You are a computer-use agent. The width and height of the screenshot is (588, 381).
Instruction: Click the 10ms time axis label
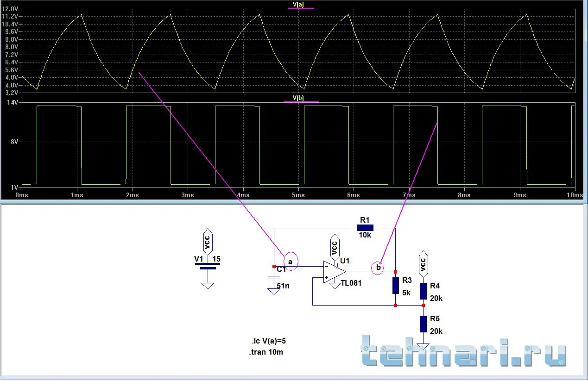pyautogui.click(x=575, y=195)
